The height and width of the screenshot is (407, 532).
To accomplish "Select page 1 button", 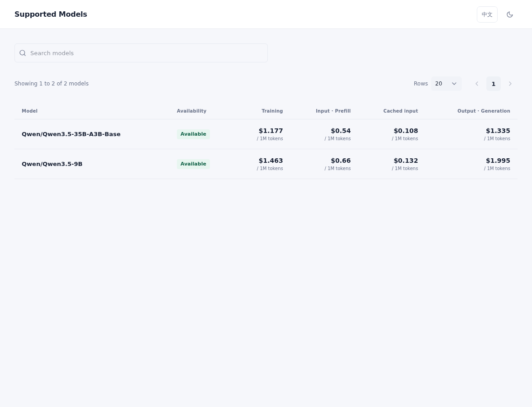I will coord(493,84).
